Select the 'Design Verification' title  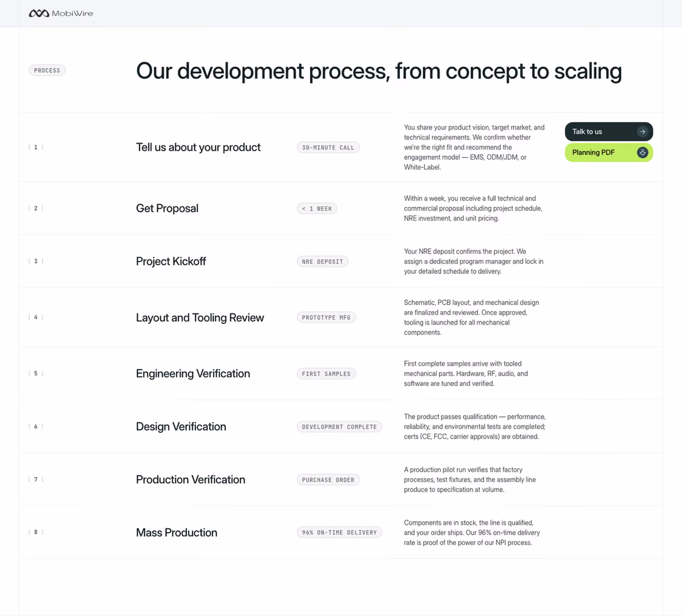tap(181, 427)
